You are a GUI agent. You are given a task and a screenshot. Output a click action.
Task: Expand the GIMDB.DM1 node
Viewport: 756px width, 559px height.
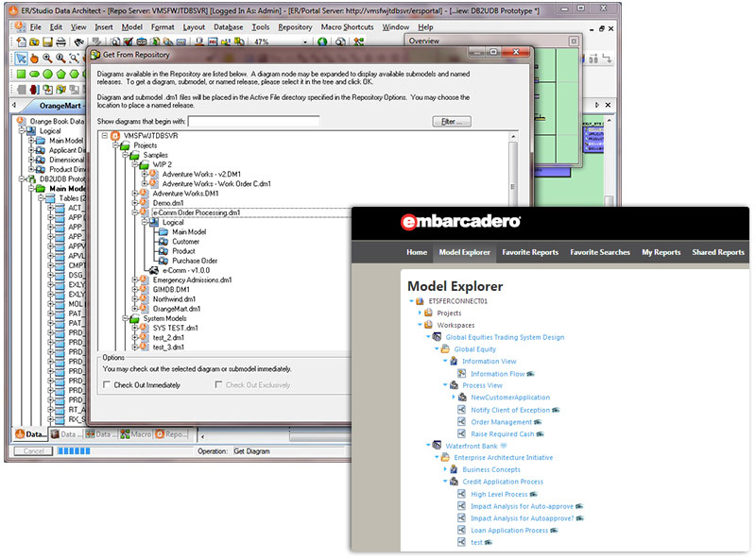(135, 290)
